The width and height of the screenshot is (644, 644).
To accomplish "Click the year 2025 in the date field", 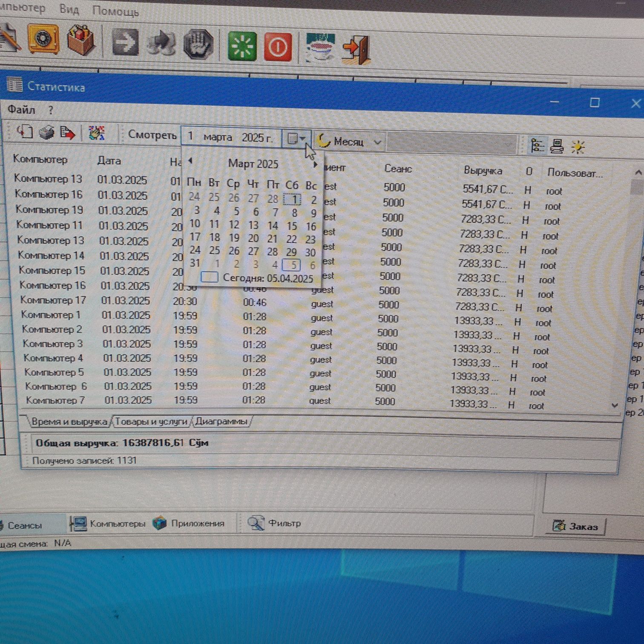I will tap(253, 138).
